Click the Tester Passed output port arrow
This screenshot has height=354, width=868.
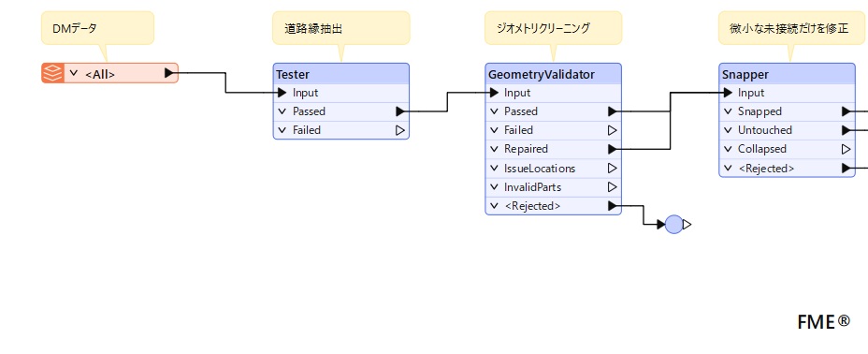coord(400,111)
